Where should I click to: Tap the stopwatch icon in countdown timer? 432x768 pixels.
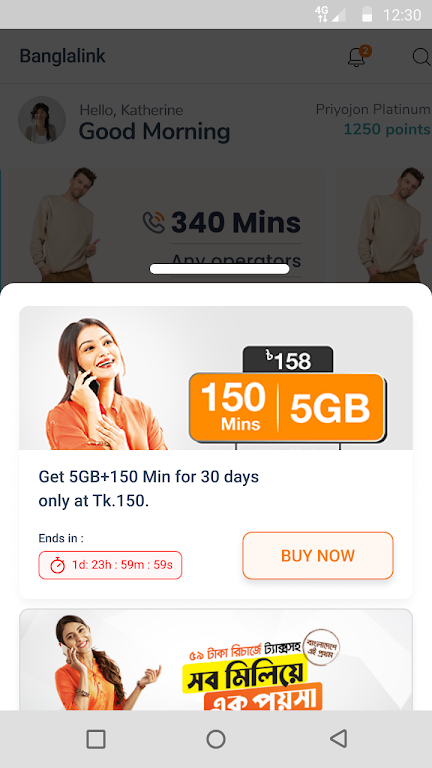coord(58,565)
